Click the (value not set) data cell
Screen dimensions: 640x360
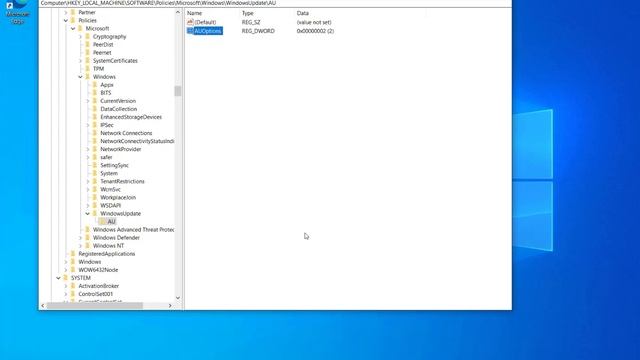click(314, 22)
